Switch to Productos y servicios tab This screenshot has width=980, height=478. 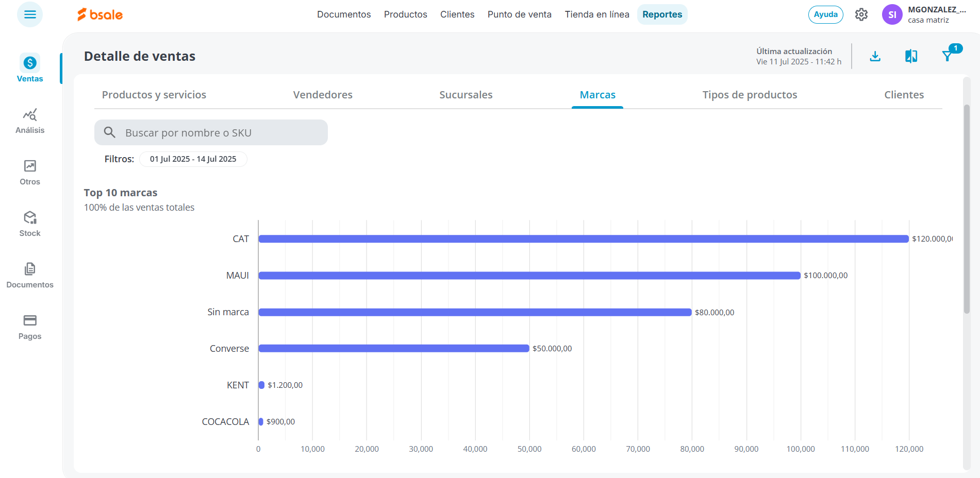click(154, 95)
